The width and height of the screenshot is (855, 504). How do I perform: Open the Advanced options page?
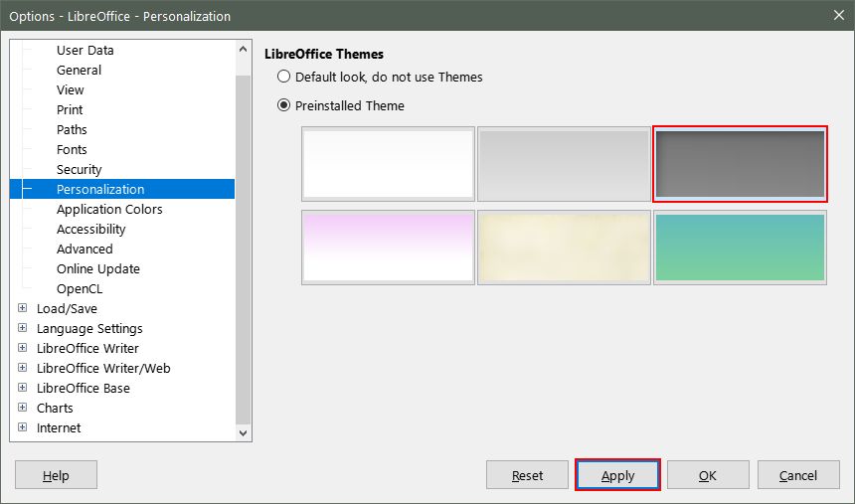coord(85,250)
